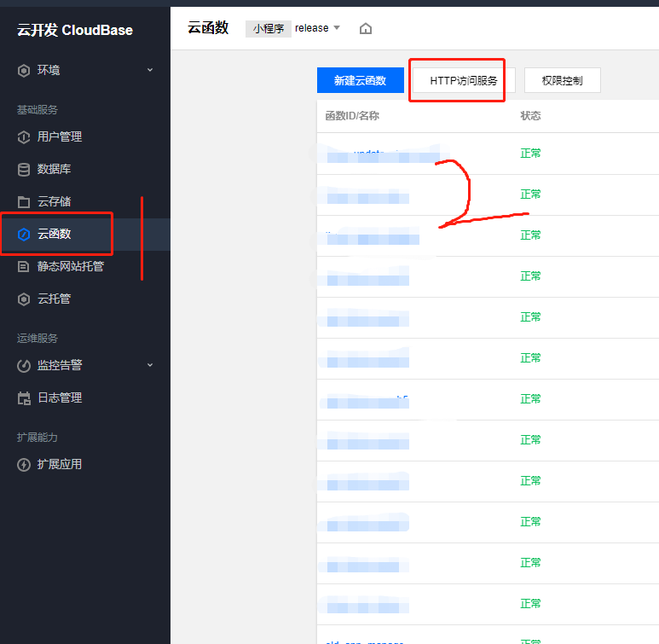Click the 云开发 CloudBase logo title
The image size is (659, 644).
[x=75, y=30]
